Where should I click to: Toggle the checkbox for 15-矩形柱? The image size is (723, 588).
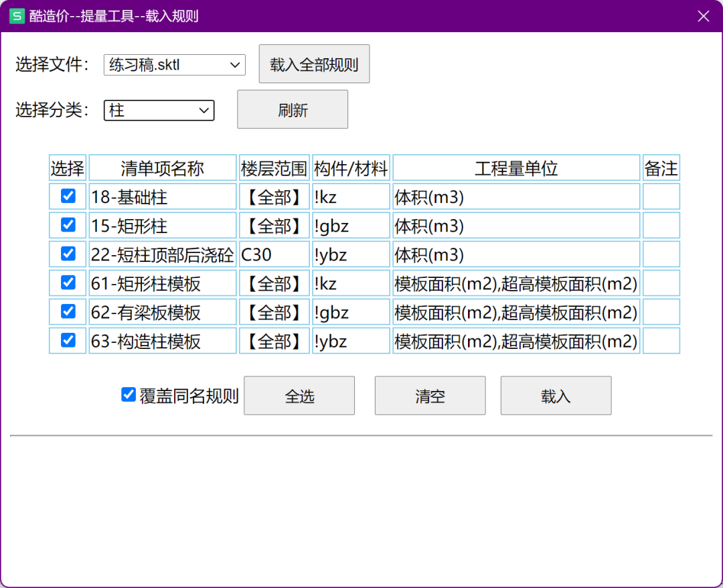pyautogui.click(x=68, y=225)
